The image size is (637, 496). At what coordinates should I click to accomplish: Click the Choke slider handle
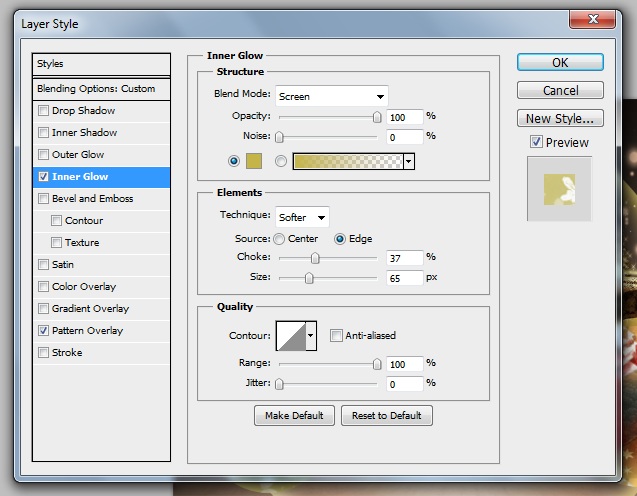[x=315, y=258]
